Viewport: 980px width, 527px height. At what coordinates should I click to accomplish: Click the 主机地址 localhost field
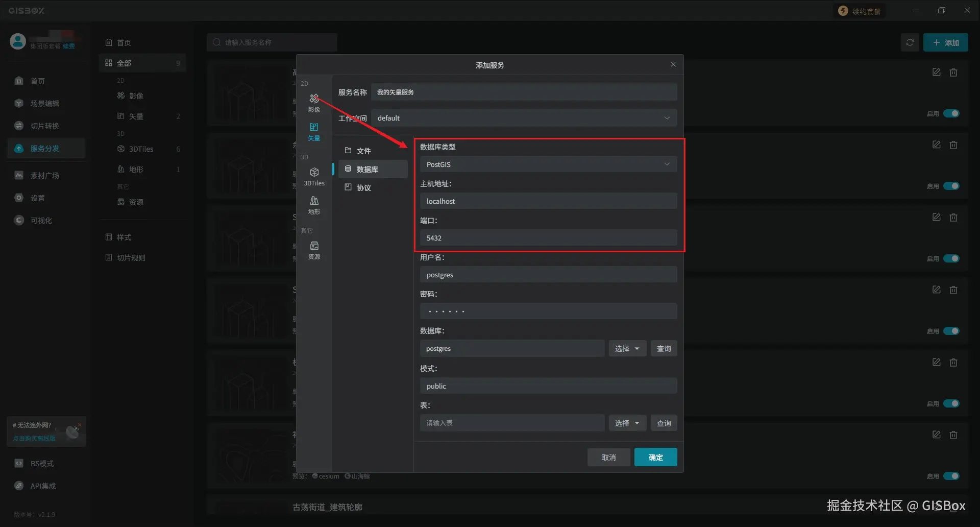coord(548,201)
